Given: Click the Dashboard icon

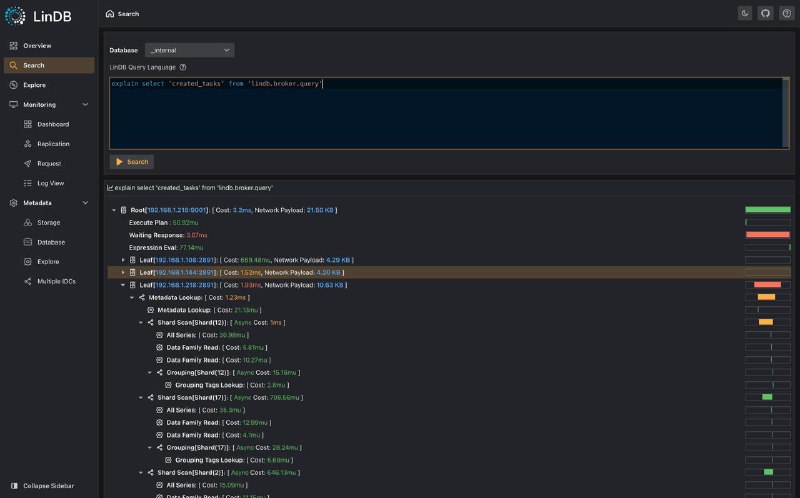Looking at the screenshot, I should [28, 124].
